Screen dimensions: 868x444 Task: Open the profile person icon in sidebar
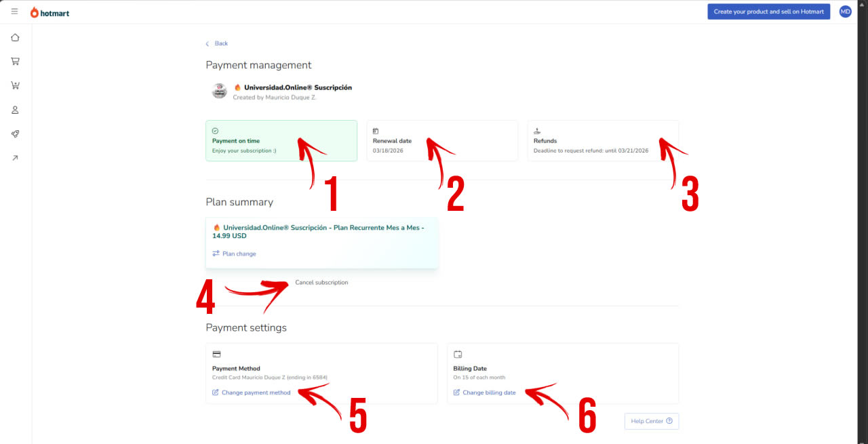click(x=15, y=110)
